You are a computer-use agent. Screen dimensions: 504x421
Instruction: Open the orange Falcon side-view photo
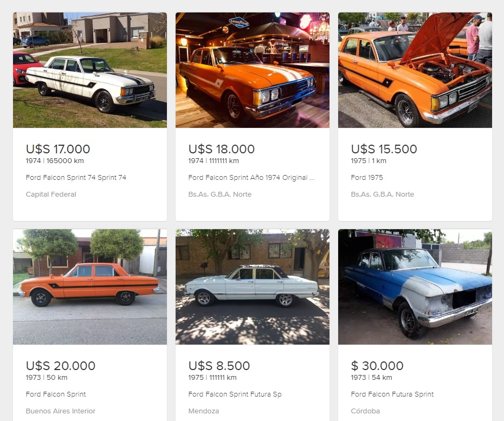[90, 287]
